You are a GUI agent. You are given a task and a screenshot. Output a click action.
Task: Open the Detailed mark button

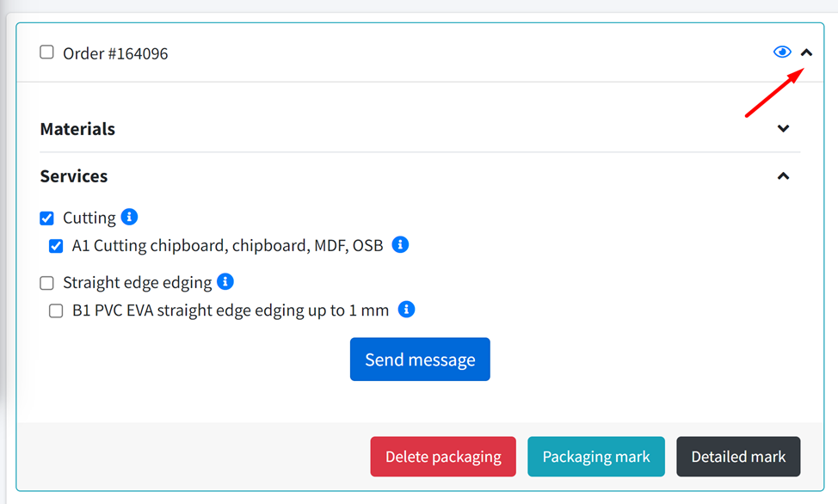point(738,457)
